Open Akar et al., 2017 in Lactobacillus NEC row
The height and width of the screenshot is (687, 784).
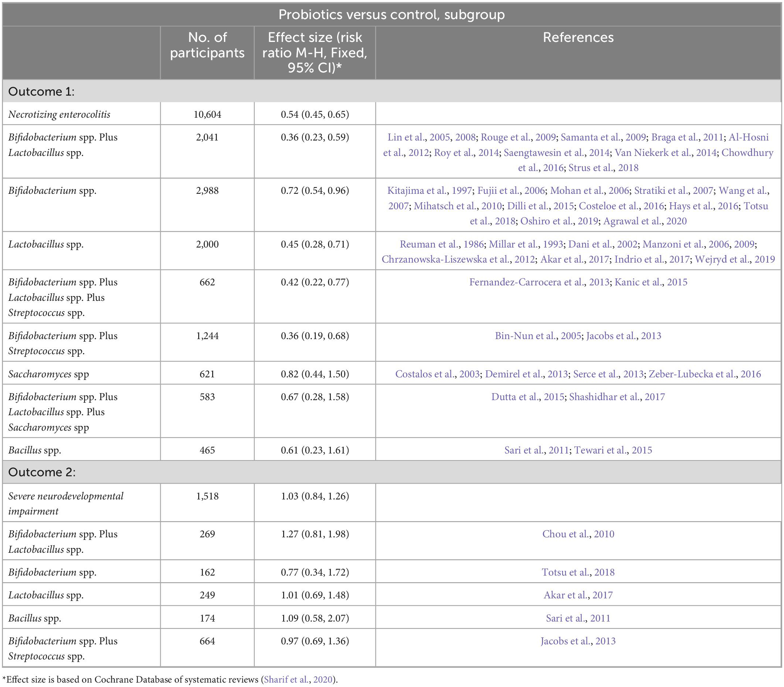pyautogui.click(x=575, y=260)
